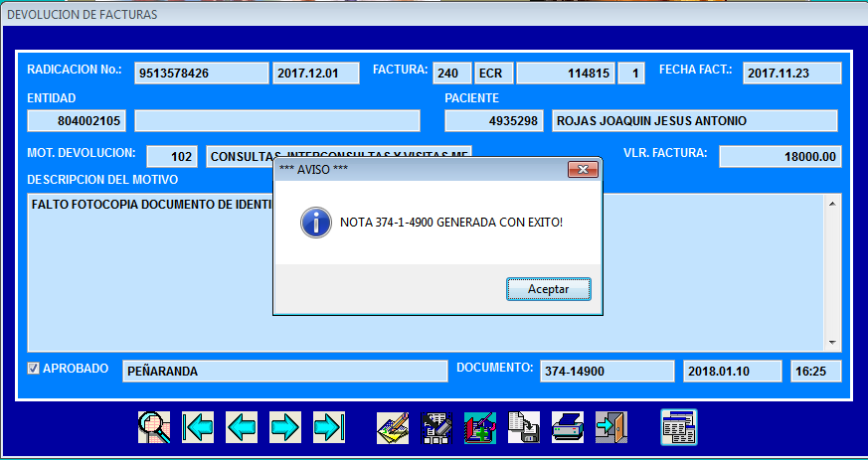
Task: Close the AVISO dialog with X
Action: pyautogui.click(x=583, y=169)
